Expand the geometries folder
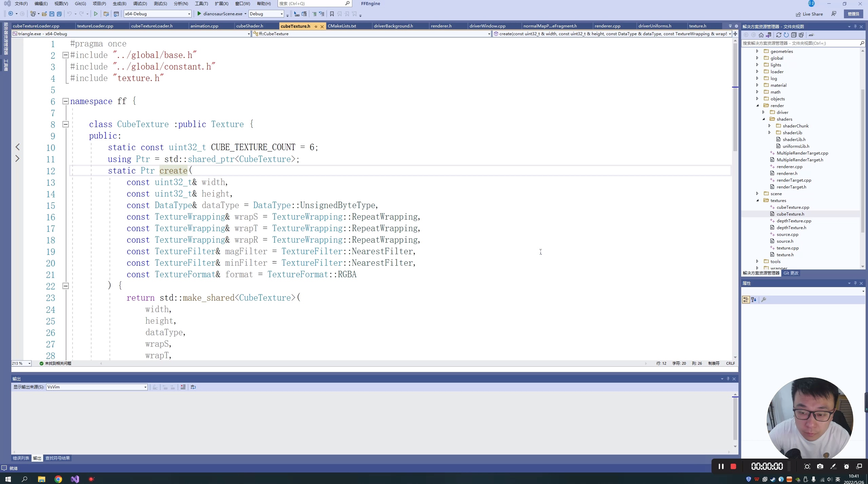This screenshot has height=484, width=868. click(757, 51)
